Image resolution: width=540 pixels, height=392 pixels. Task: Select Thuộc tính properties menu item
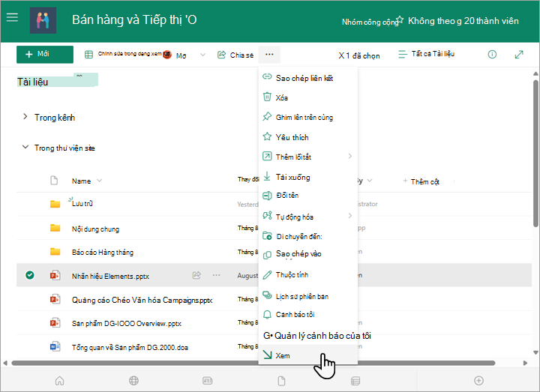point(308,274)
